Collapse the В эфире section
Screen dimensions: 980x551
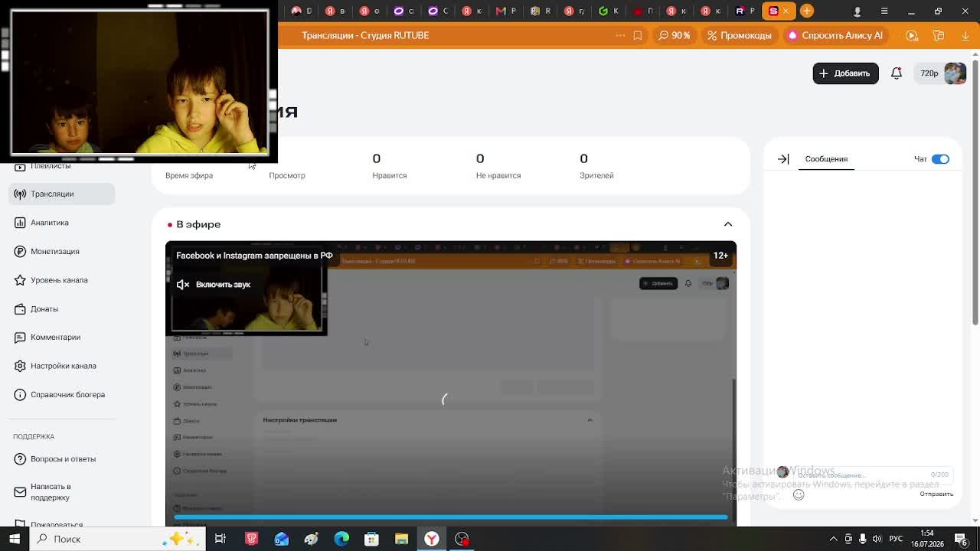coord(728,224)
